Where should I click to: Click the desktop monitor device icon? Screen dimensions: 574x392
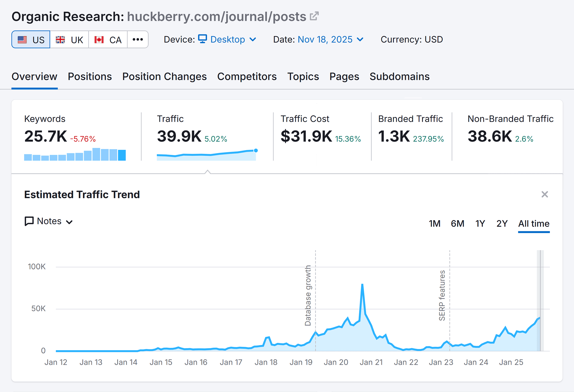point(202,39)
